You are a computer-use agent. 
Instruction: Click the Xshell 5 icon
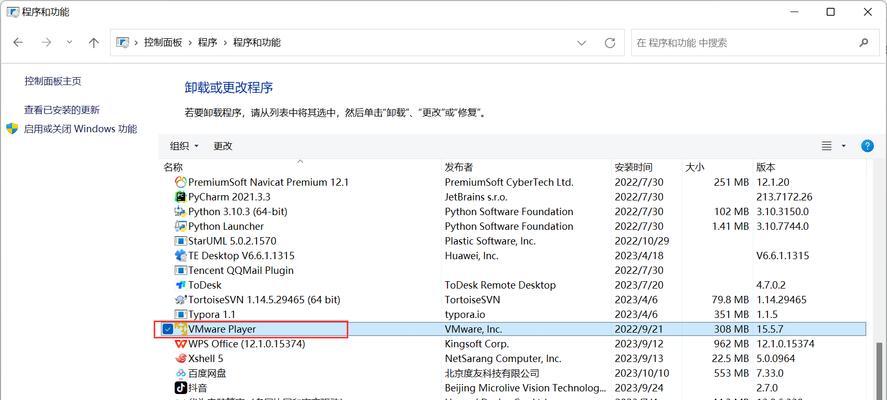(x=180, y=359)
